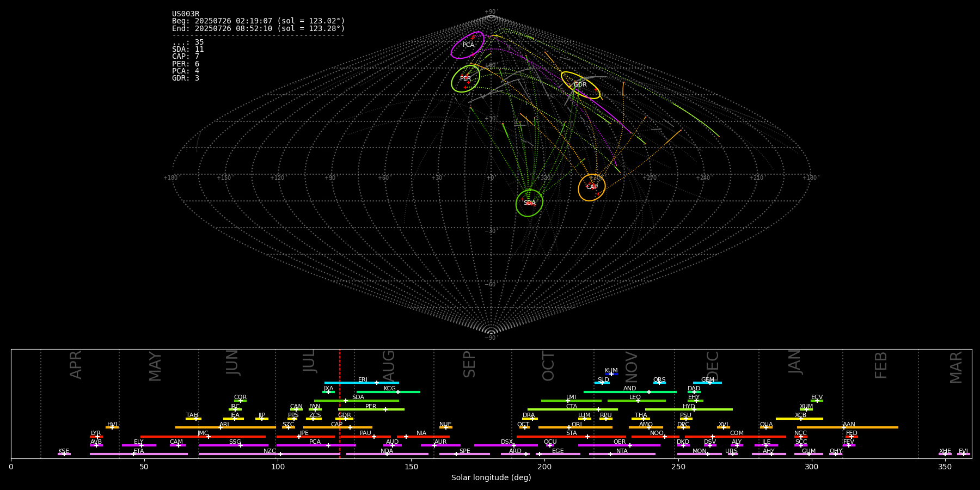The width and height of the screenshot is (980, 490).
Task: Click the magenta SSG bar in the timeline
Action: [234, 445]
